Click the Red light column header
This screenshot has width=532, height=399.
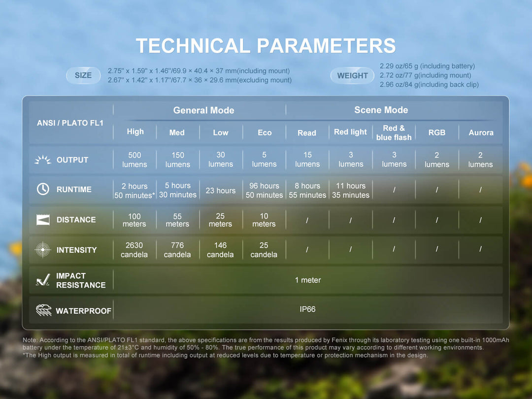tap(350, 132)
